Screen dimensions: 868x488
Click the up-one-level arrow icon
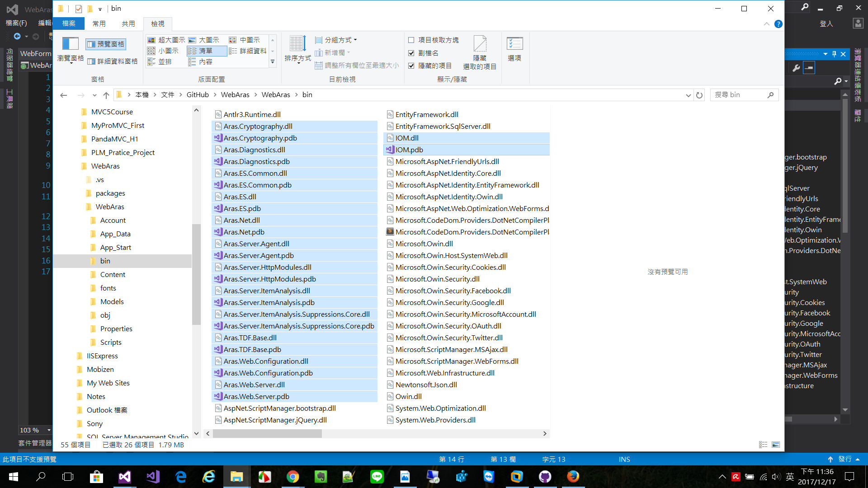[106, 95]
